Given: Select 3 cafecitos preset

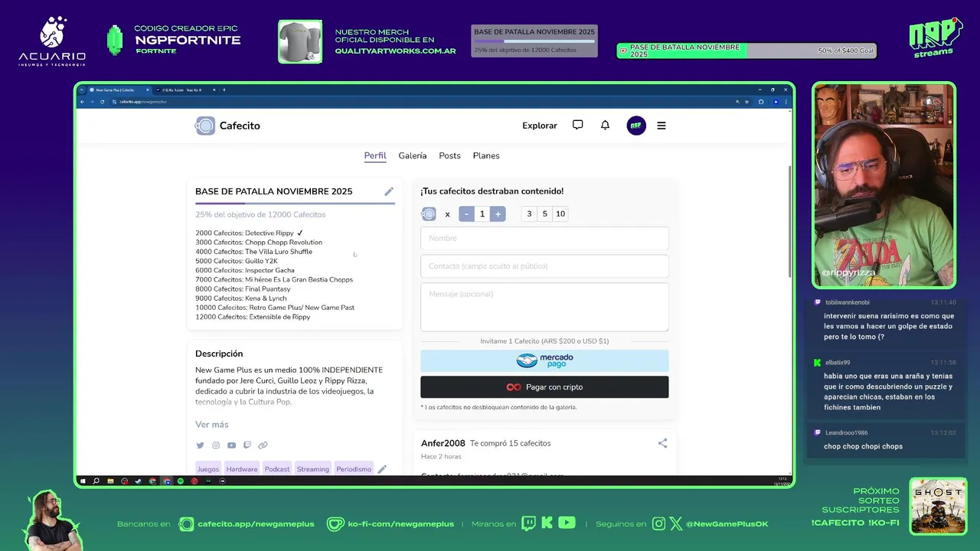Looking at the screenshot, I should 529,214.
